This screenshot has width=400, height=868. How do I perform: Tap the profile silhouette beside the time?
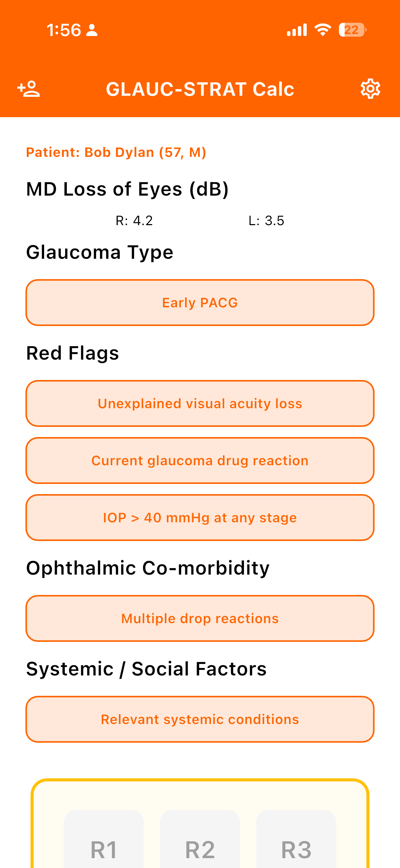click(x=92, y=30)
